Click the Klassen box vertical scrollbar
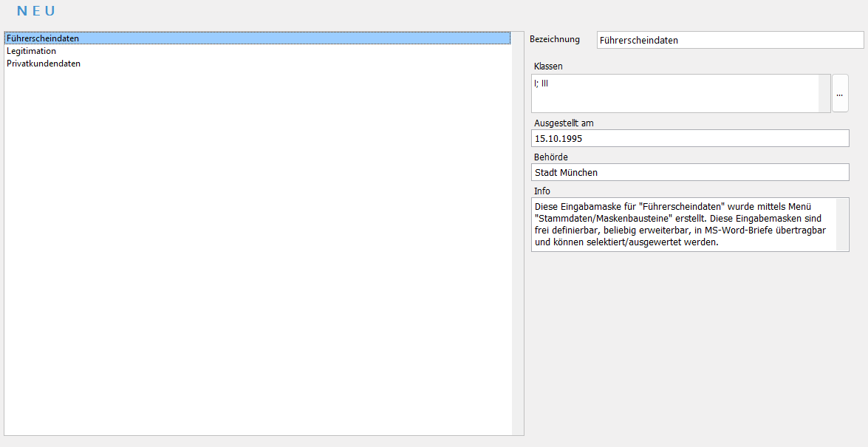 click(824, 94)
